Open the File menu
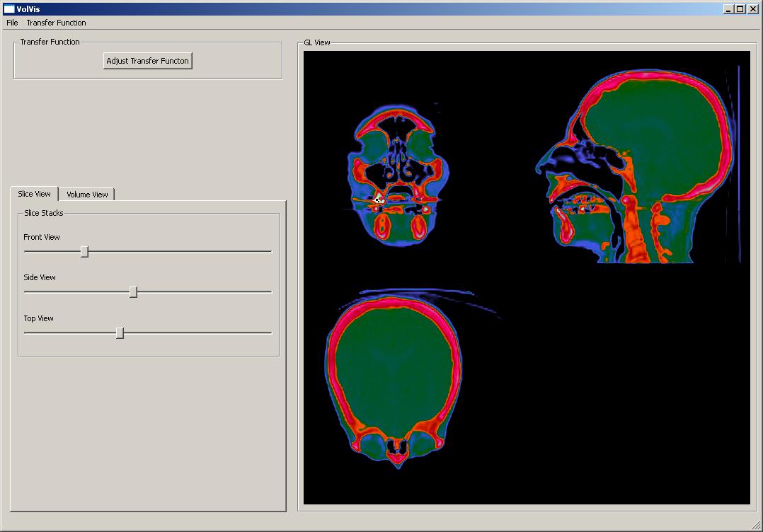 click(x=12, y=23)
